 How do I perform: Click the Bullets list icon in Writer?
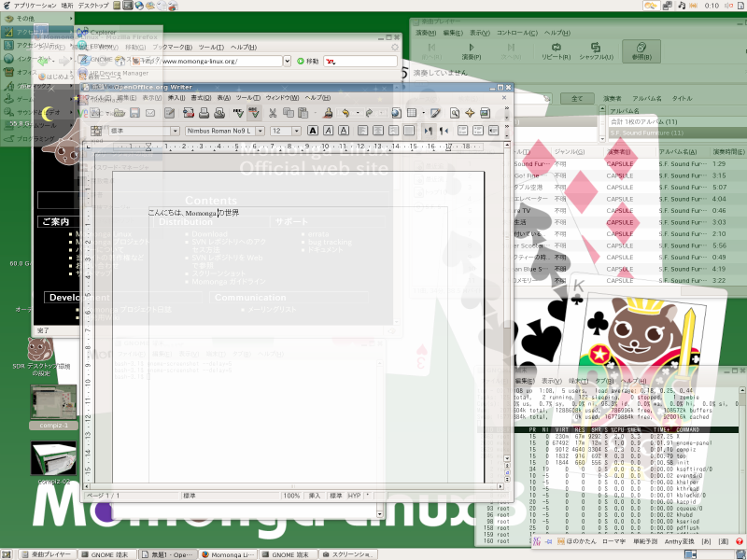478,131
